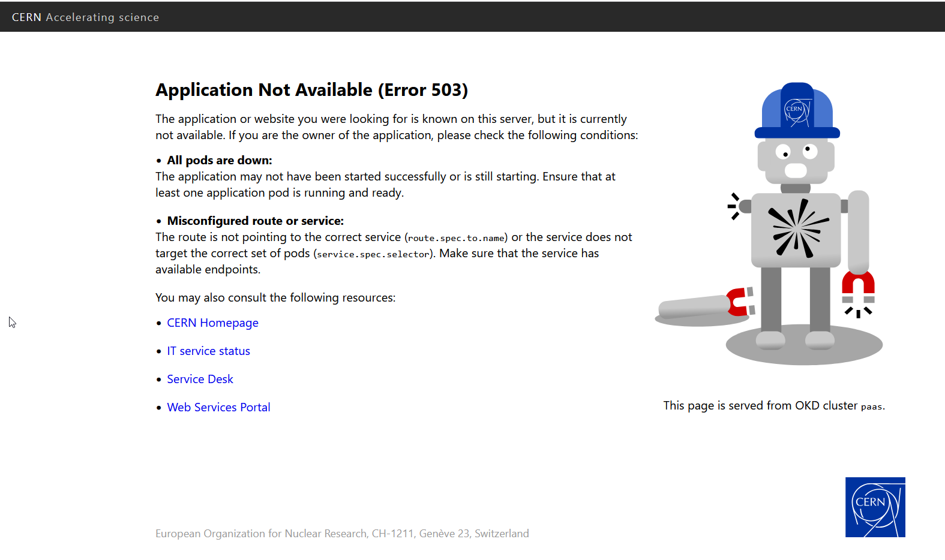Viewport: 945px width, 560px height.
Task: Click the 'route.spec.to.name' code text
Action: [x=456, y=238]
